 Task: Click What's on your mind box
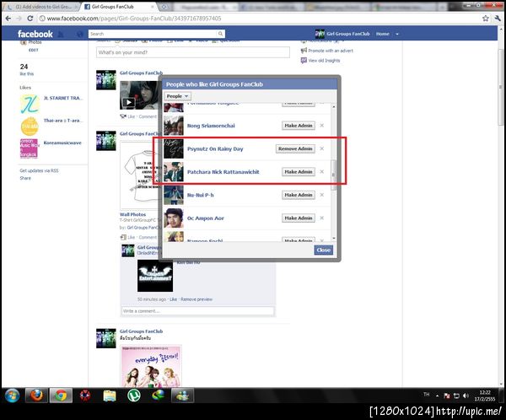pos(192,52)
